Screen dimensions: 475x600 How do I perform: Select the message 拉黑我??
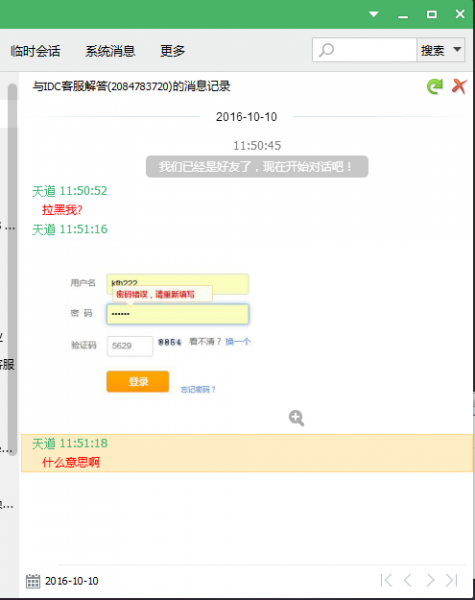(x=62, y=210)
